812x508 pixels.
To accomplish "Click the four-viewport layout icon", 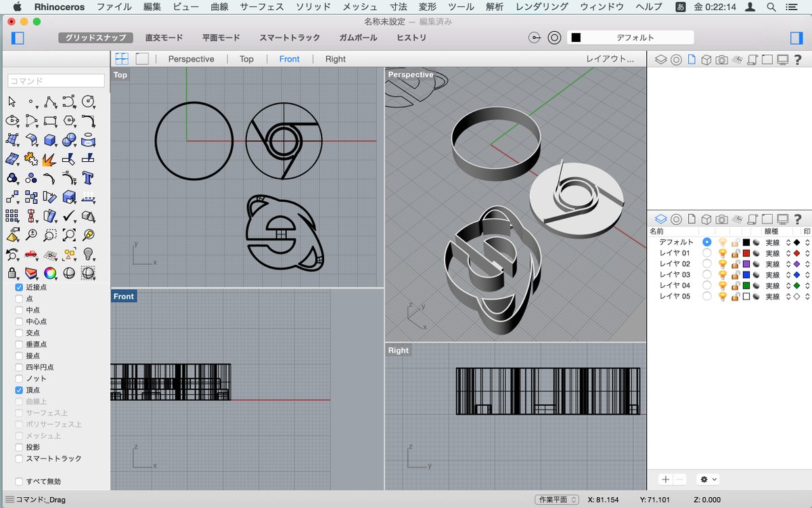I will pyautogui.click(x=122, y=59).
